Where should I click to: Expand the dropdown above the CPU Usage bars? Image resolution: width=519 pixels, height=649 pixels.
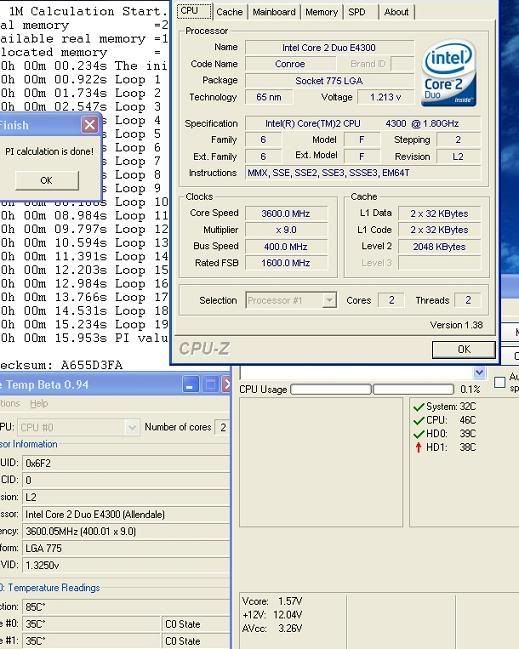click(479, 372)
